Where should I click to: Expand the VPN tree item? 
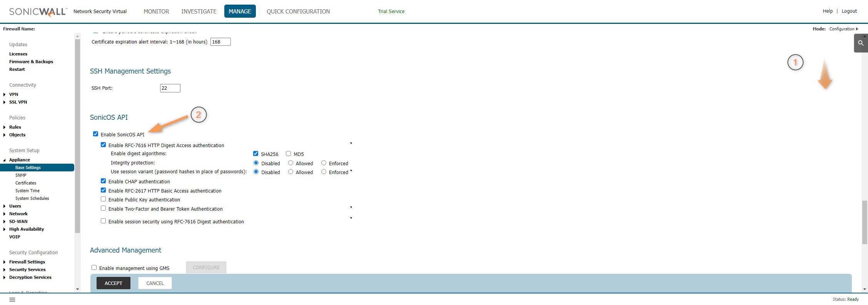point(4,94)
